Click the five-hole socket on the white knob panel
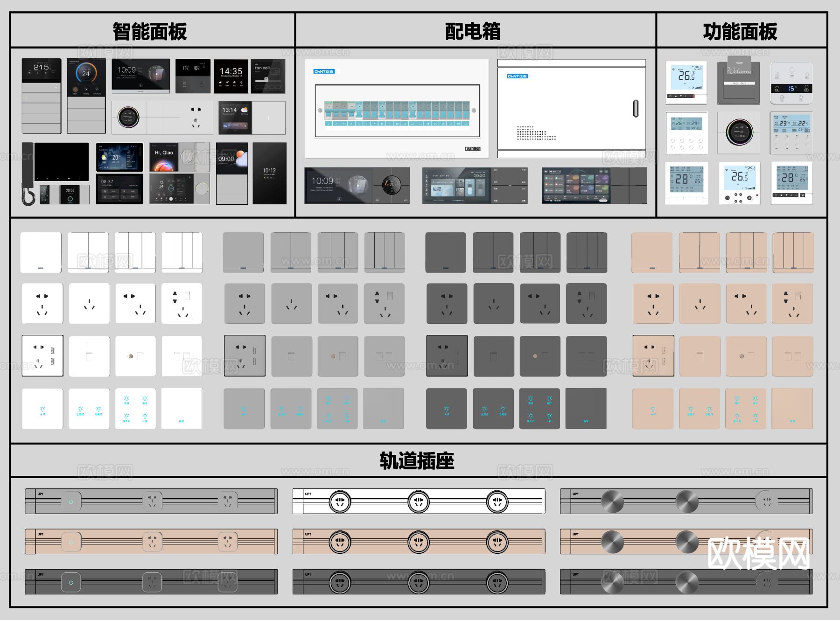Image resolution: width=840 pixels, height=620 pixels. click(x=196, y=118)
